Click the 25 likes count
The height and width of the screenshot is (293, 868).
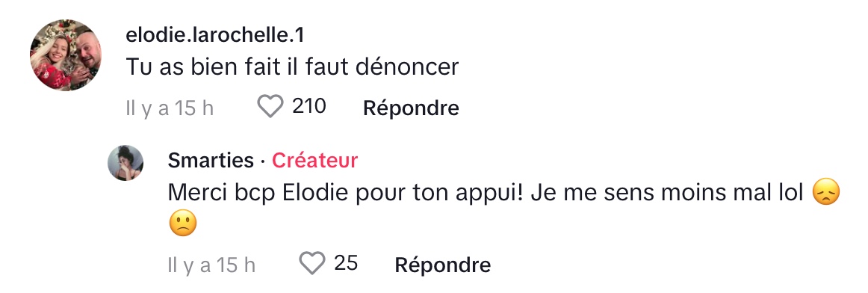click(346, 262)
